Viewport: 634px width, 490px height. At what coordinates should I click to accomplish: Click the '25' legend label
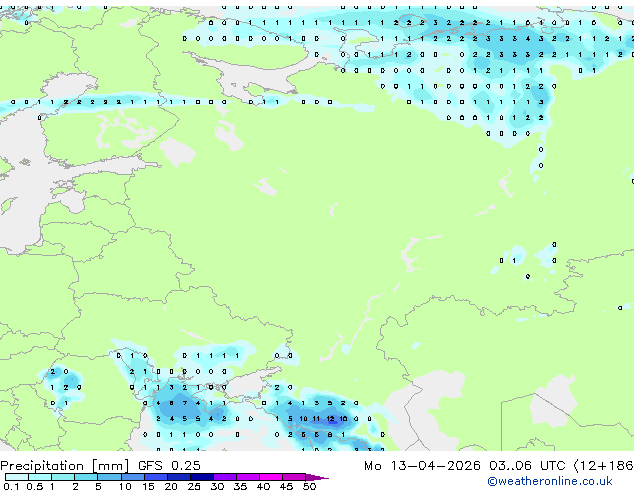pos(194,486)
